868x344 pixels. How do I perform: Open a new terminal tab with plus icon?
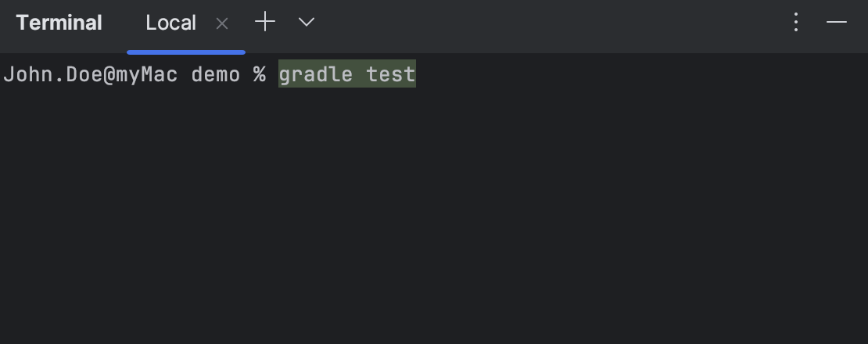pos(266,23)
